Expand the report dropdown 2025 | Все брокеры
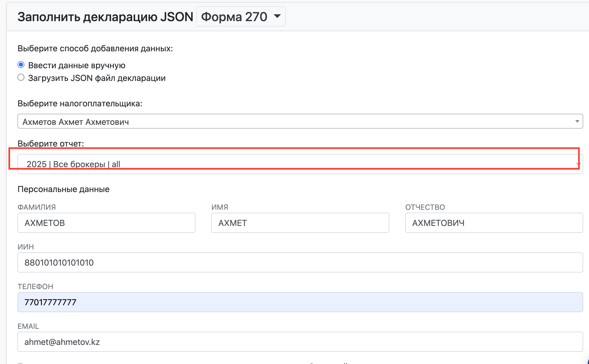Viewport: 589px width, 364px height. (x=300, y=164)
